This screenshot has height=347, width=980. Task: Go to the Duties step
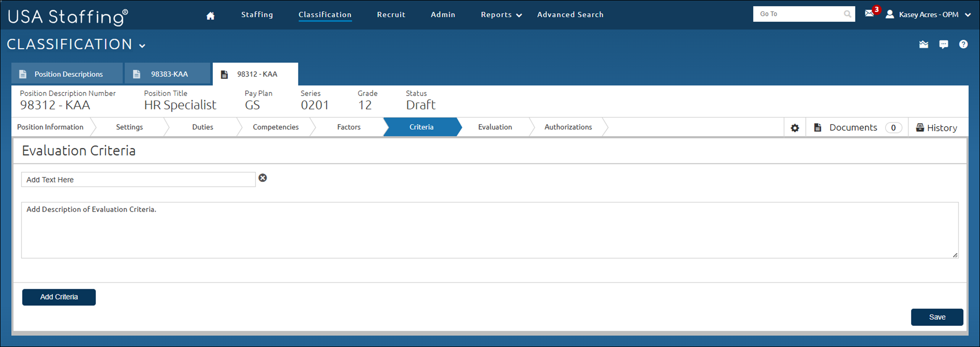[x=203, y=127]
